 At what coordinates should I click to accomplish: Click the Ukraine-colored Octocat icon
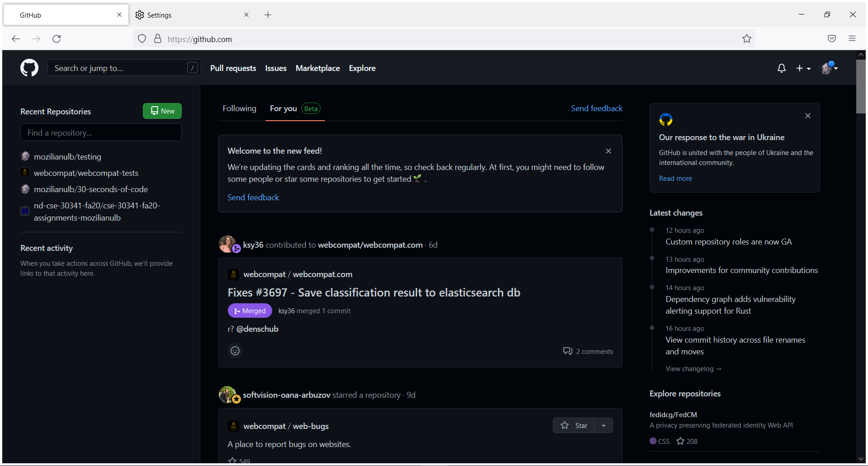[x=666, y=120]
